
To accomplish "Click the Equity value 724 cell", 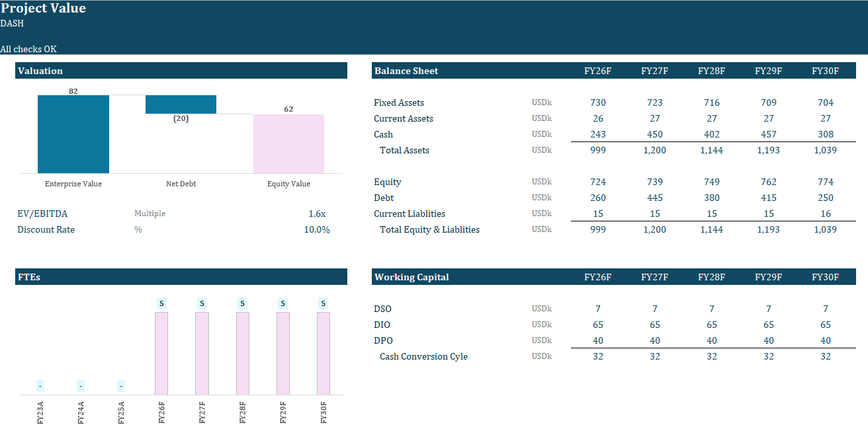I will [598, 181].
